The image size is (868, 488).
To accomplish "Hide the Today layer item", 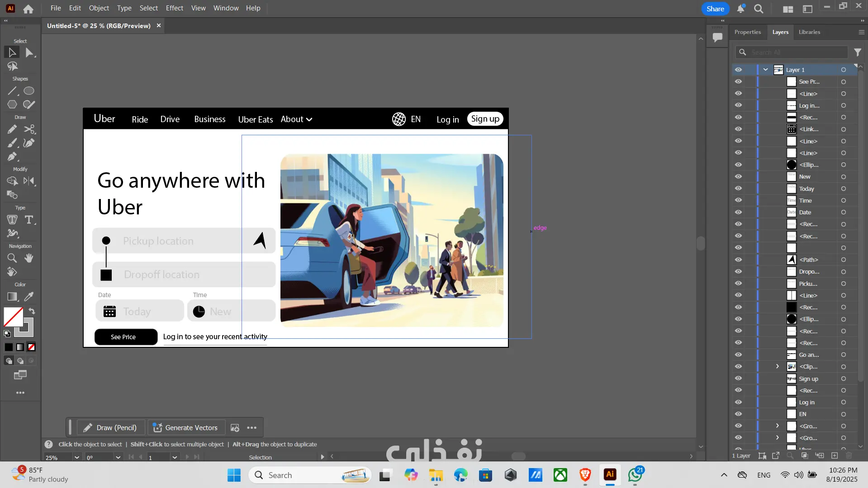I will (x=738, y=189).
